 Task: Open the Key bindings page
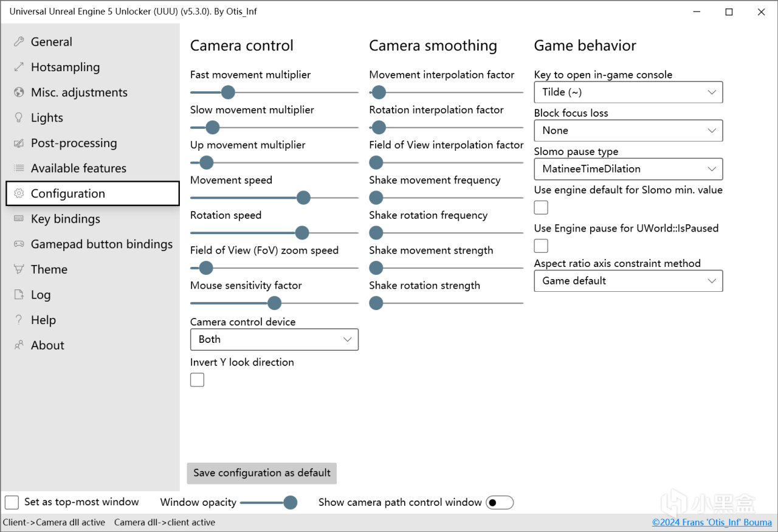[x=92, y=219]
